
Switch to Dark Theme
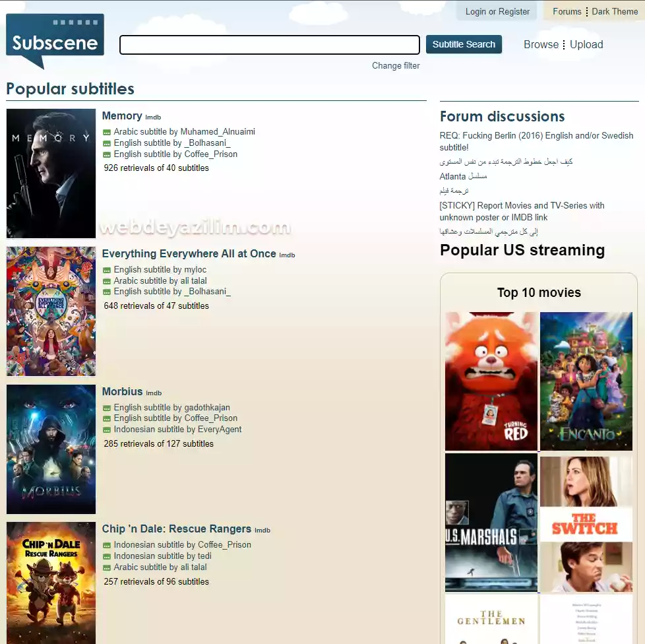pyautogui.click(x=615, y=11)
